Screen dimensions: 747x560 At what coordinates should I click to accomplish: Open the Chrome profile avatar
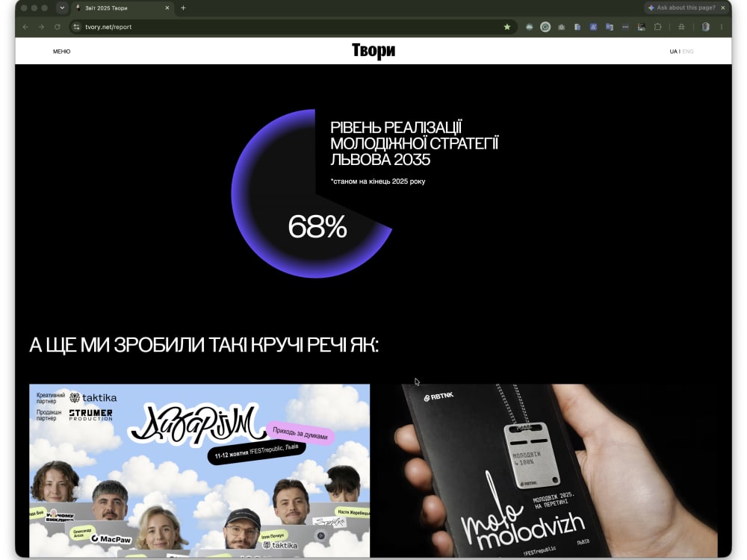coord(706,27)
